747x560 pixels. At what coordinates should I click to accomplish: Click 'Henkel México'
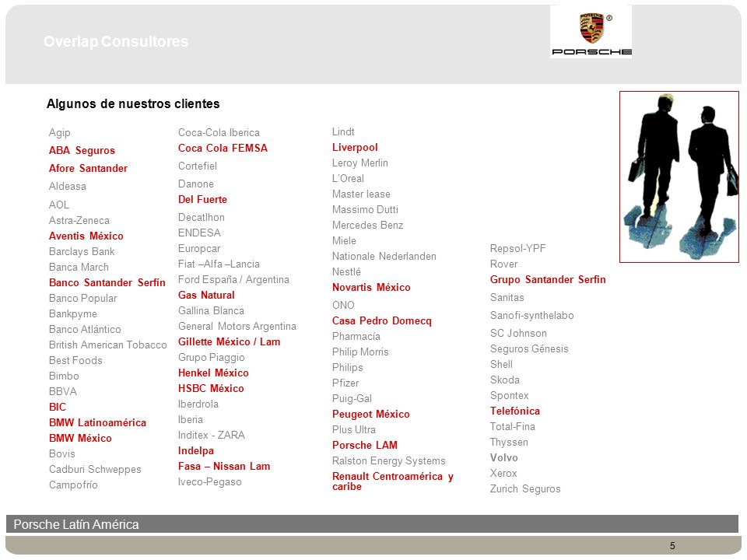click(x=213, y=373)
